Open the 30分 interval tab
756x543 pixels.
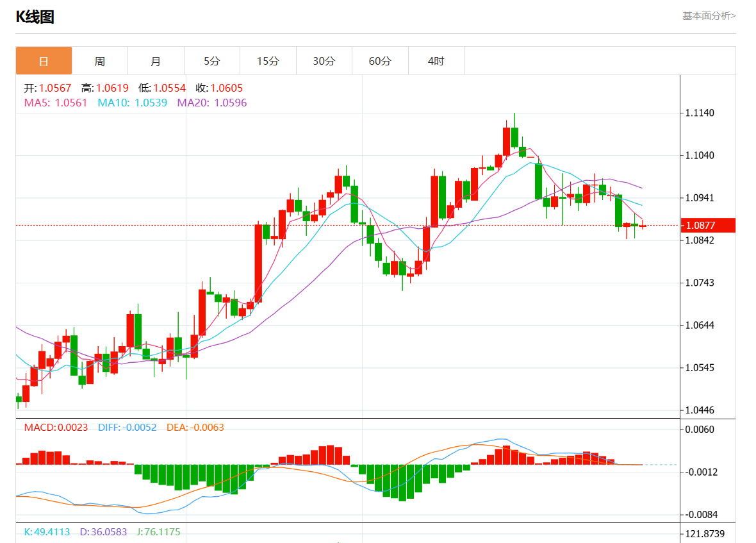click(324, 61)
